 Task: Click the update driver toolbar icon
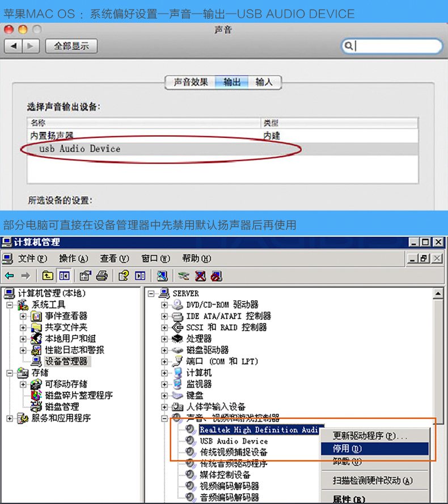184,276
